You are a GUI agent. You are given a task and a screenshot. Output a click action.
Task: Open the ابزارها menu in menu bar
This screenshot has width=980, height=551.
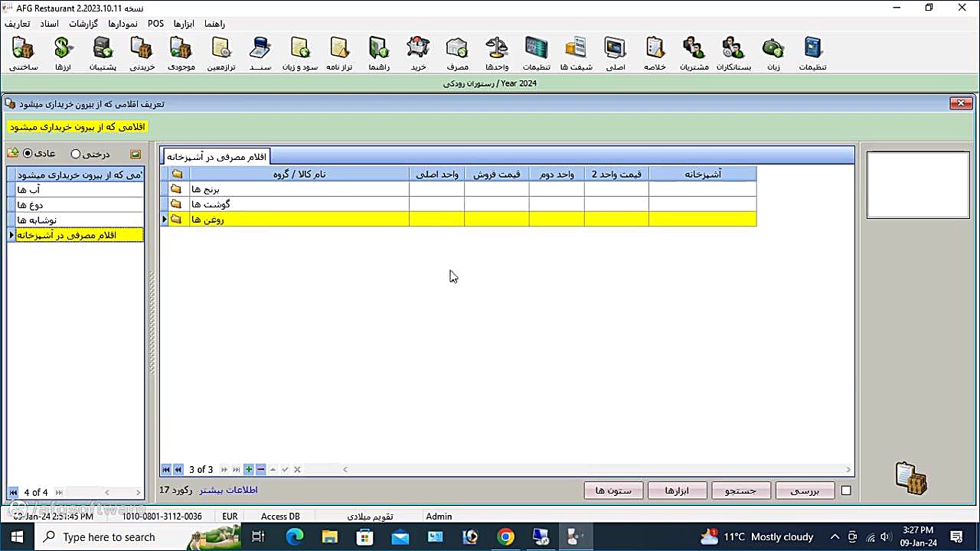[184, 24]
